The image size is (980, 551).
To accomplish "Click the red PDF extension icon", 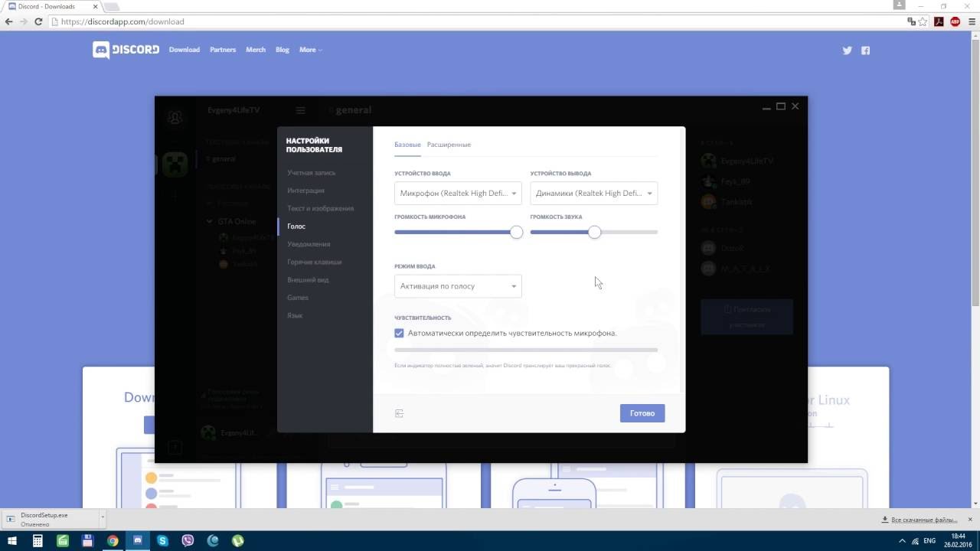I will 939,22.
